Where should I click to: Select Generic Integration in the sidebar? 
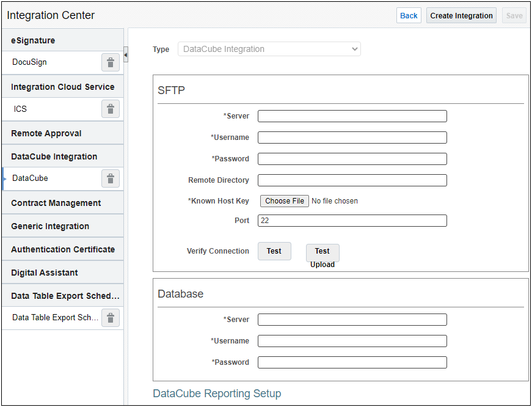pos(50,226)
